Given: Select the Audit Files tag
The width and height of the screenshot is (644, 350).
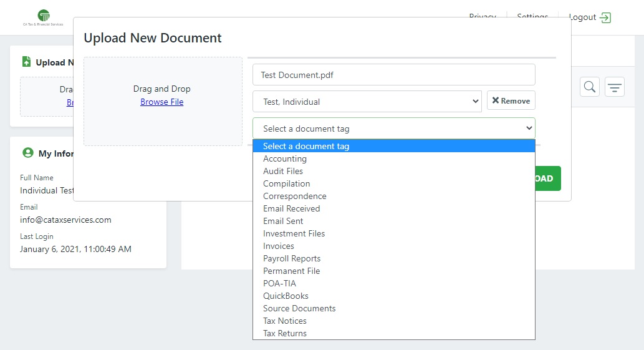Looking at the screenshot, I should pos(394,171).
